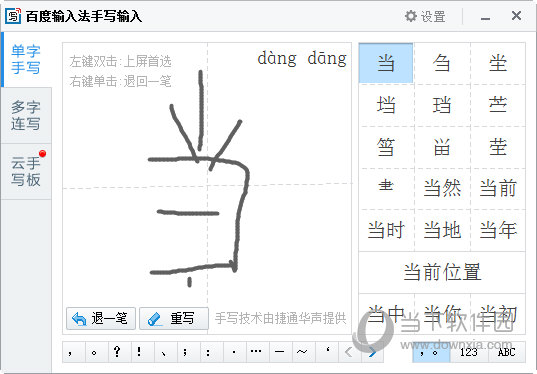Insert the middle dot · symbol
Screen dimensions: 537x374
point(235,352)
